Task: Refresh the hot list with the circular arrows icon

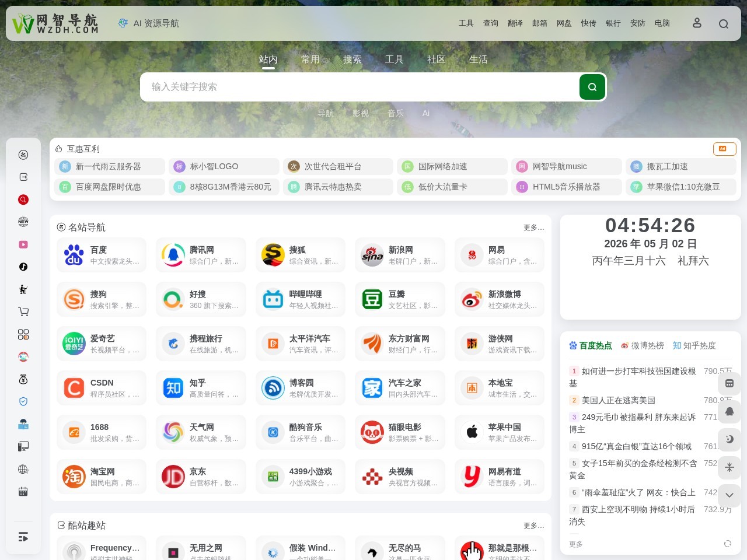Action: click(x=728, y=544)
